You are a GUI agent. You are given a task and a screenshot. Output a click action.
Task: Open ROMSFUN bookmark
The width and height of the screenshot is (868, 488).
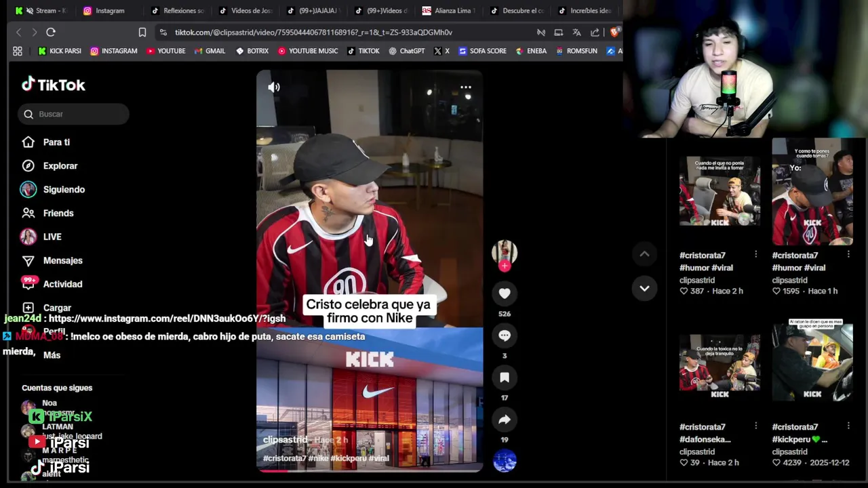pos(576,51)
